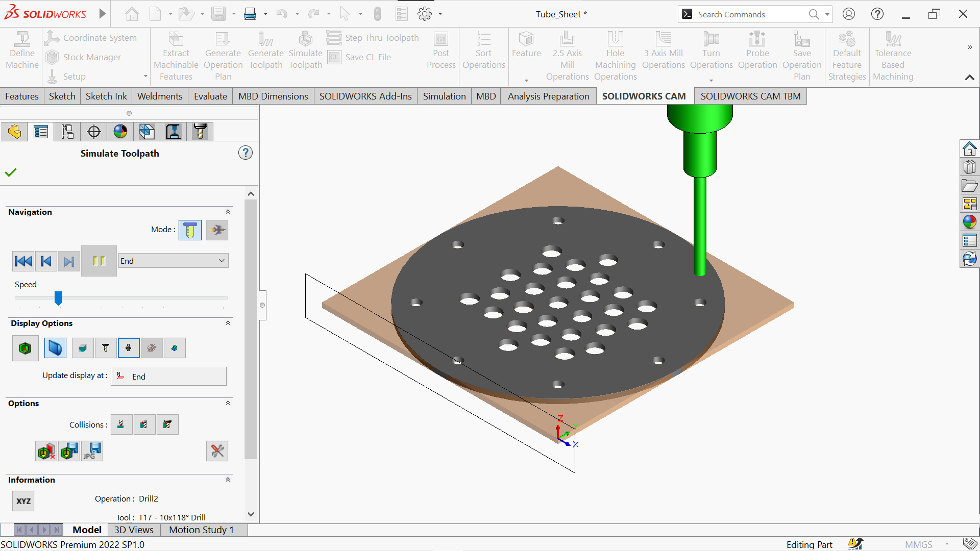Select Tool mode in Navigation

(190, 230)
